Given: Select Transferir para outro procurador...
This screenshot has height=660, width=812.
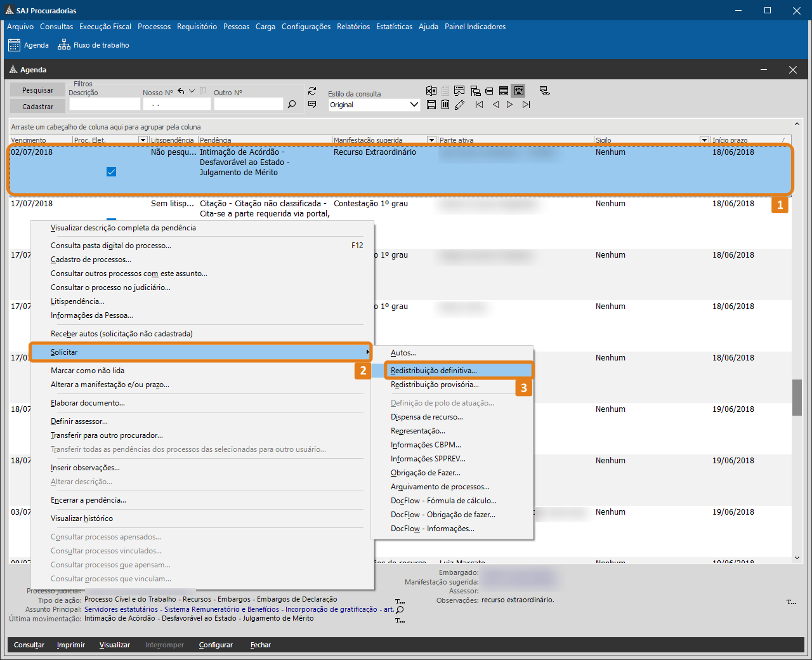Looking at the screenshot, I should point(107,435).
